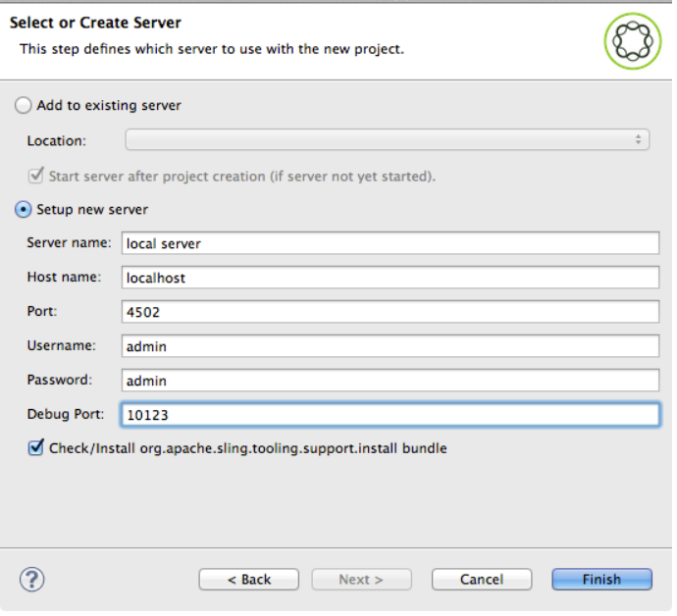This screenshot has height=616, width=677.
Task: Click the 'This step defines which server' description
Action: pos(212,49)
